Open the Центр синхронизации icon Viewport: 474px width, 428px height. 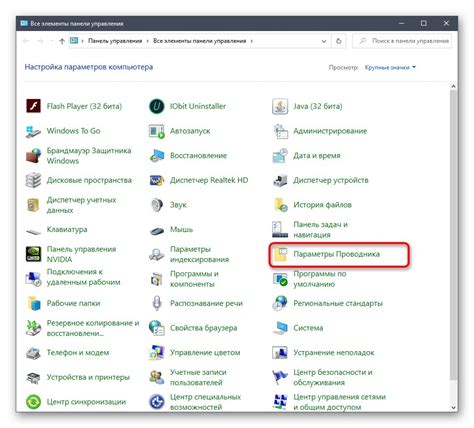pyautogui.click(x=33, y=402)
